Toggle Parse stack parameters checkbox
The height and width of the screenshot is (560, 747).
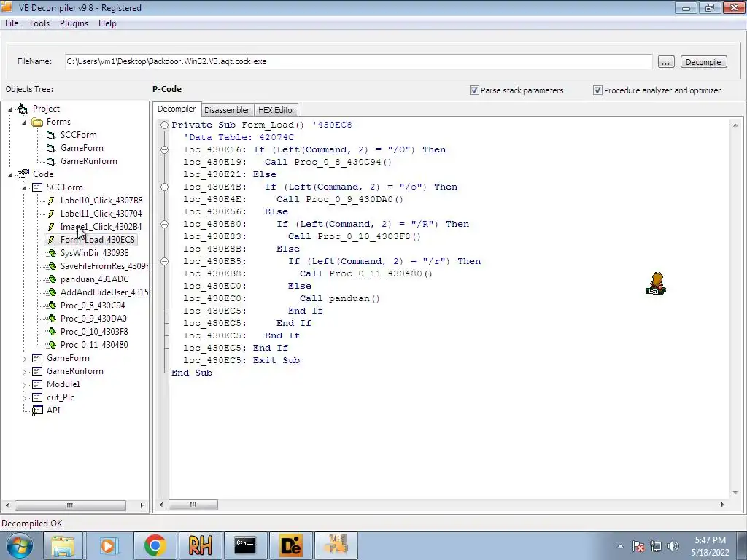(474, 90)
